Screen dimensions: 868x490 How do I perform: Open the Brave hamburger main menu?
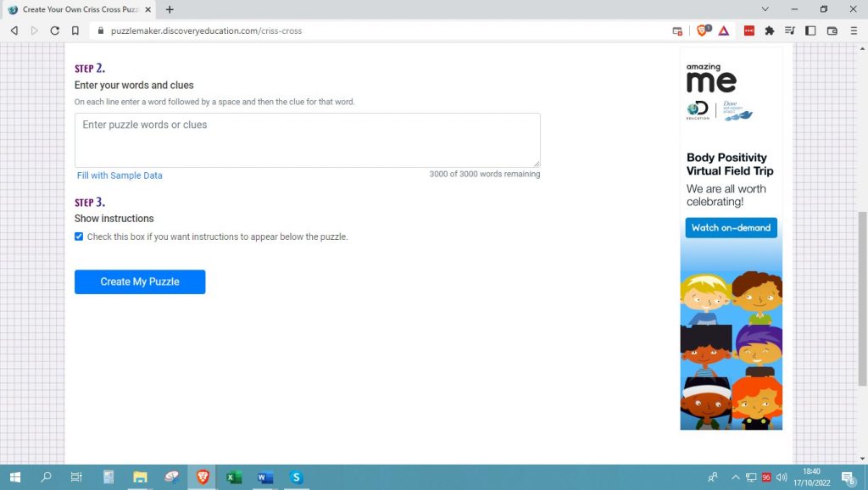click(x=853, y=31)
